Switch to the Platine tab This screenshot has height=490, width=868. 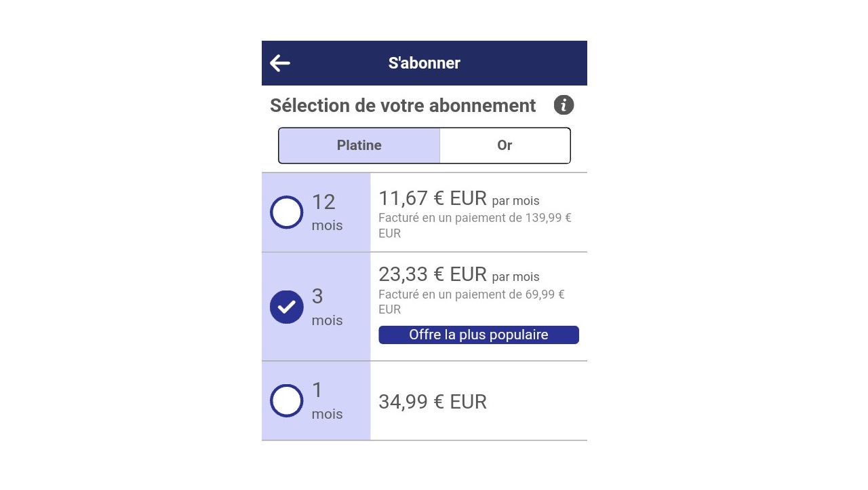359,145
